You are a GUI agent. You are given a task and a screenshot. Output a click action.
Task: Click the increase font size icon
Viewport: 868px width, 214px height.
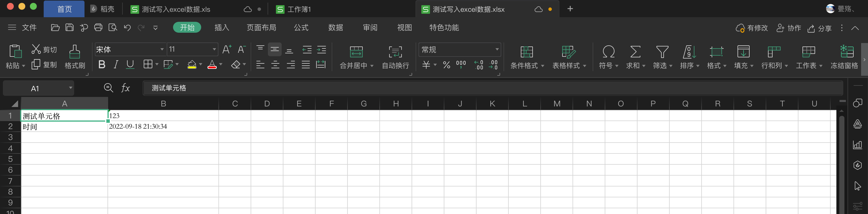click(227, 49)
